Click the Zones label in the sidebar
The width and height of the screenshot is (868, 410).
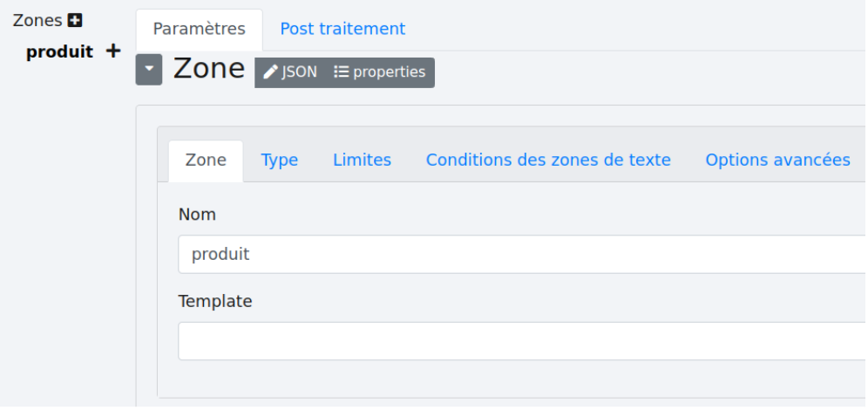[37, 21]
